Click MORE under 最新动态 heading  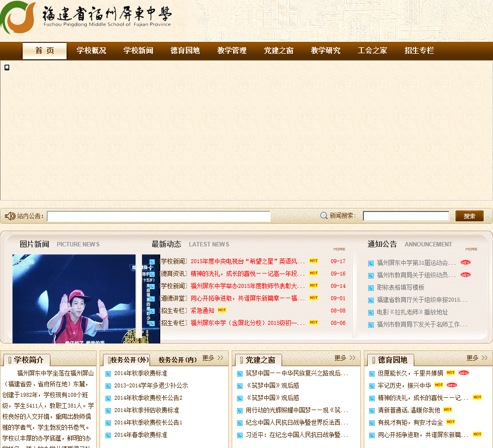(x=339, y=249)
